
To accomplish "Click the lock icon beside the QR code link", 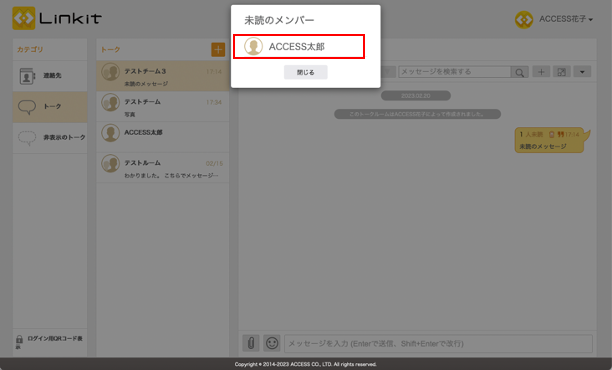I will tap(19, 339).
